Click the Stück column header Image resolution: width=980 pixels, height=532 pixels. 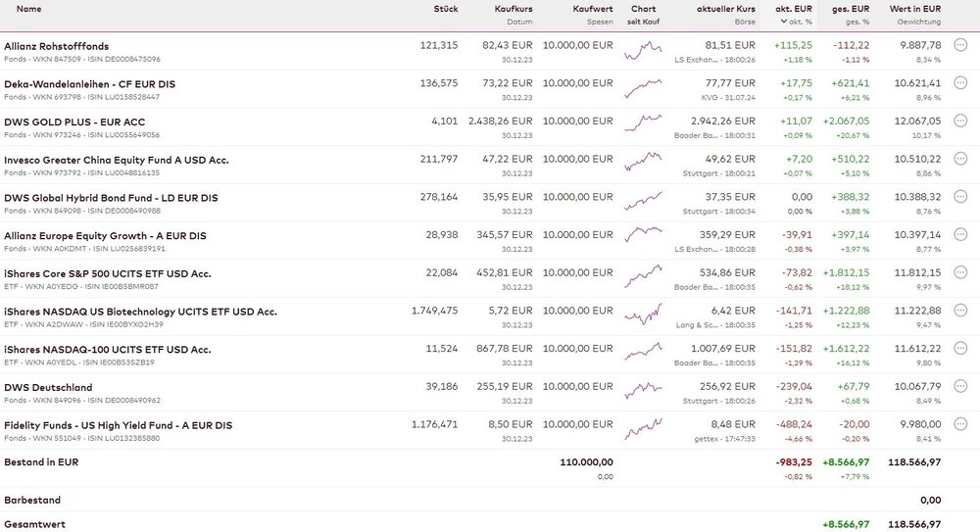[x=446, y=9]
